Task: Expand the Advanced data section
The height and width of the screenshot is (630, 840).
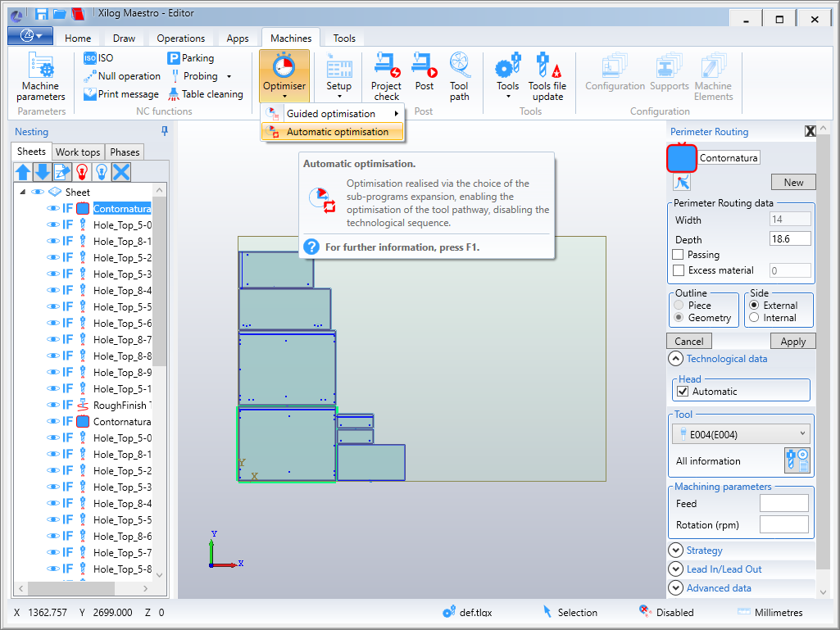Action: click(675, 587)
